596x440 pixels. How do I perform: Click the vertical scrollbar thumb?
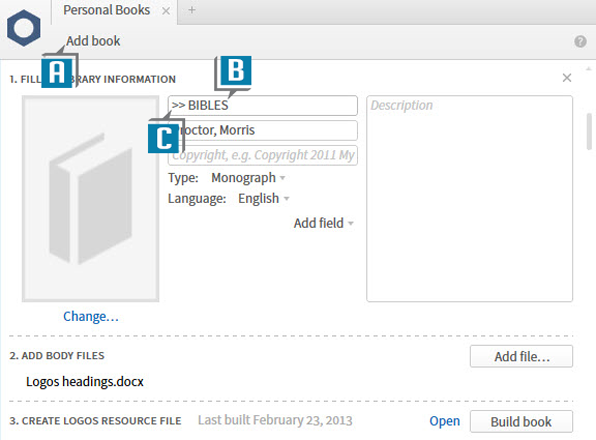coord(589,131)
